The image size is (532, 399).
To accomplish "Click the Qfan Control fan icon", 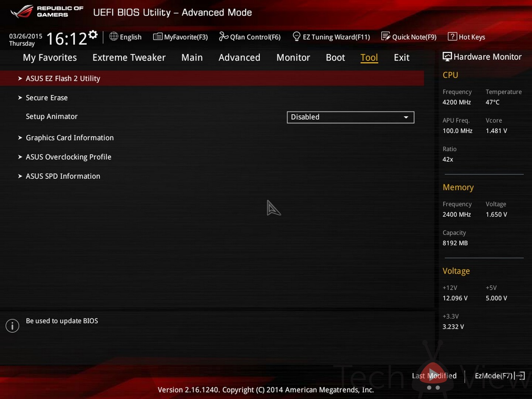I will [x=224, y=36].
